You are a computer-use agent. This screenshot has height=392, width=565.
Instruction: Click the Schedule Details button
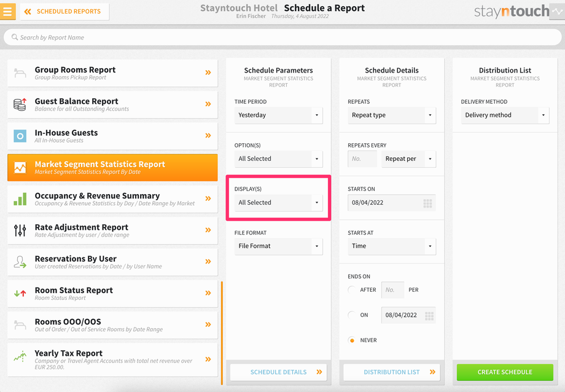tap(279, 372)
